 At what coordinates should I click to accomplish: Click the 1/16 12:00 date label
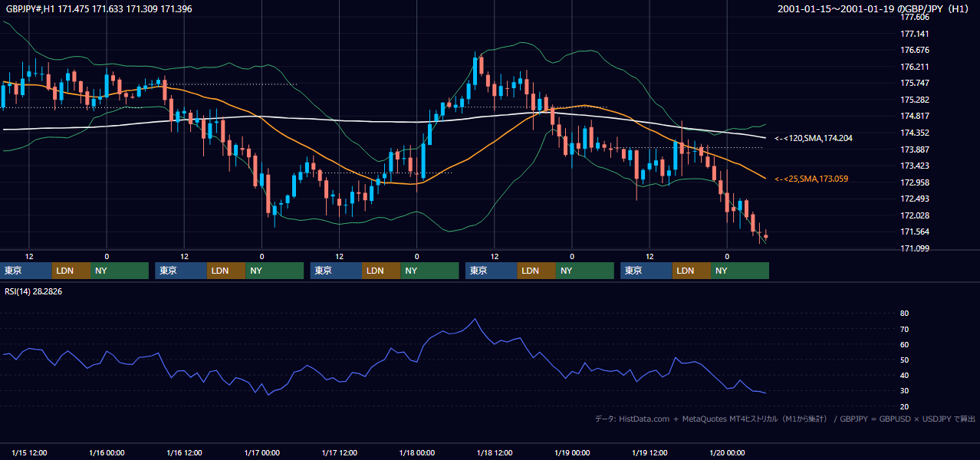click(184, 452)
